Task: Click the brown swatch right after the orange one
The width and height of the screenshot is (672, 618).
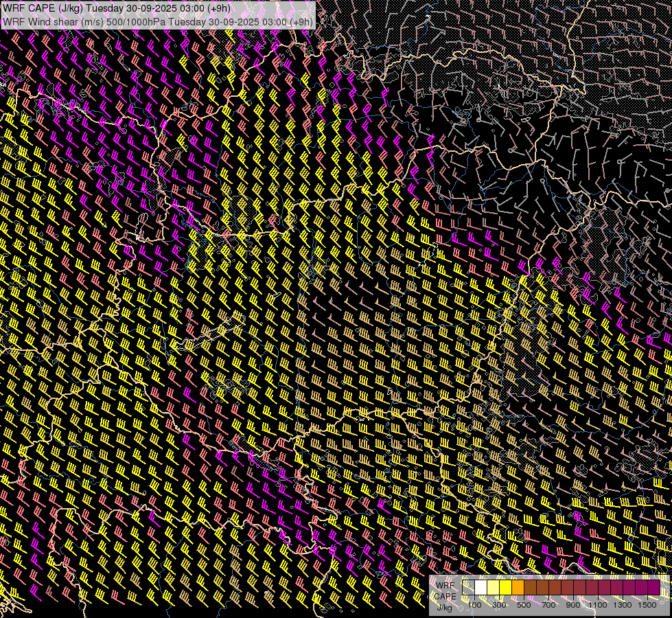Action: click(530, 588)
